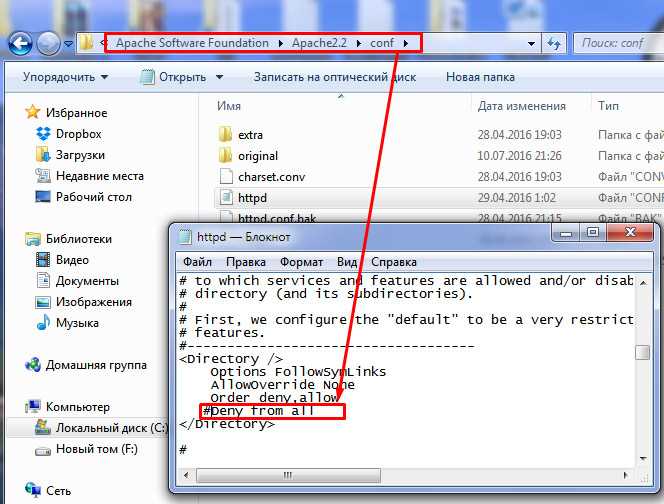The width and height of the screenshot is (664, 504).
Task: Select Библиотеки in the navigation pane
Action: 79,239
